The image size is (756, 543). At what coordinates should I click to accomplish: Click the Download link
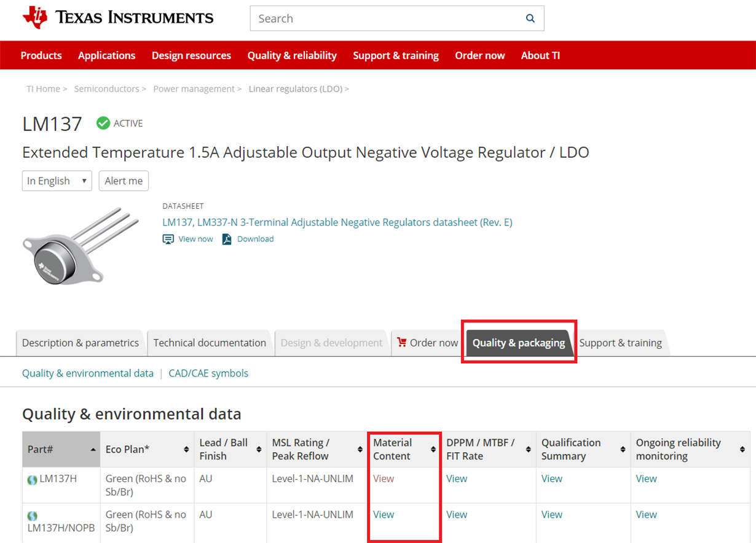pyautogui.click(x=255, y=239)
